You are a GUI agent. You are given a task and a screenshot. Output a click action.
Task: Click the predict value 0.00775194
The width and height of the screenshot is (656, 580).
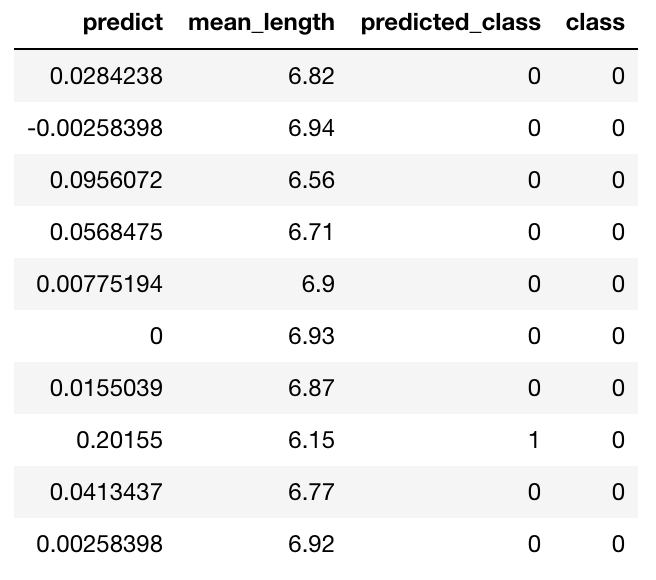pos(99,284)
